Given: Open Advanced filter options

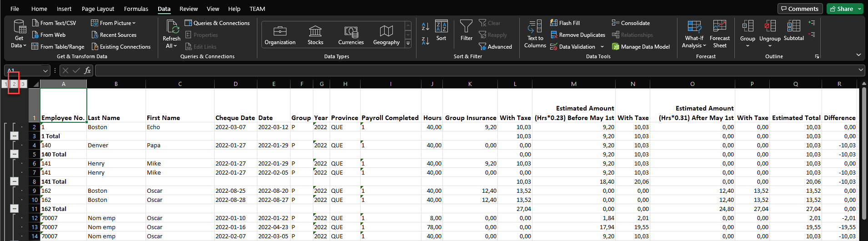Looking at the screenshot, I should (x=495, y=46).
